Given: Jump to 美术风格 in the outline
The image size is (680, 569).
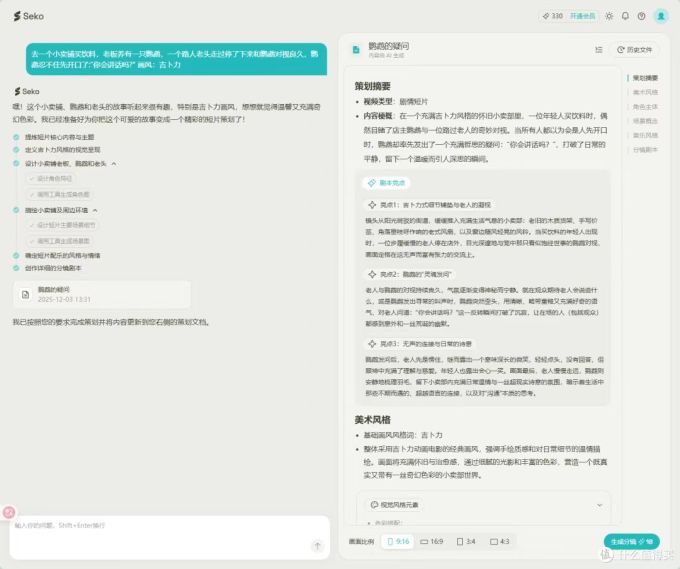Looking at the screenshot, I should tap(645, 92).
